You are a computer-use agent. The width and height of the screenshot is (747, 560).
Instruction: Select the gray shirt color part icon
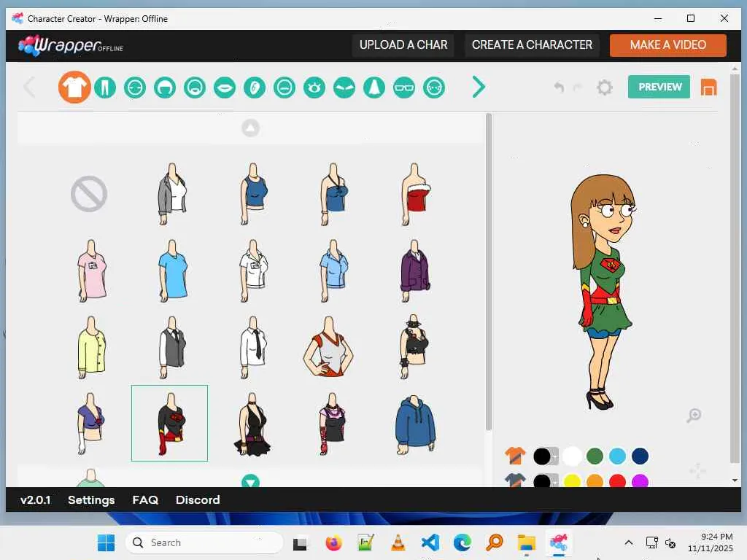pos(515,480)
